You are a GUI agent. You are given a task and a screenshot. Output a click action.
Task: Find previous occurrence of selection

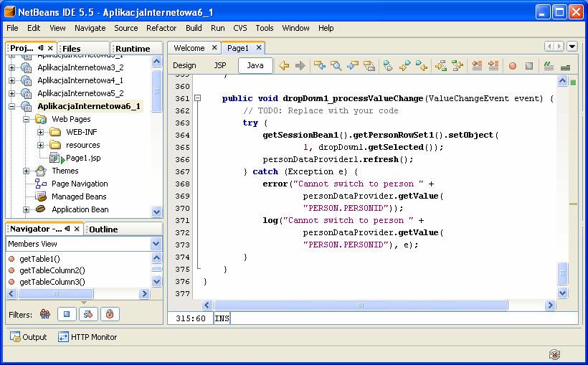coord(320,66)
